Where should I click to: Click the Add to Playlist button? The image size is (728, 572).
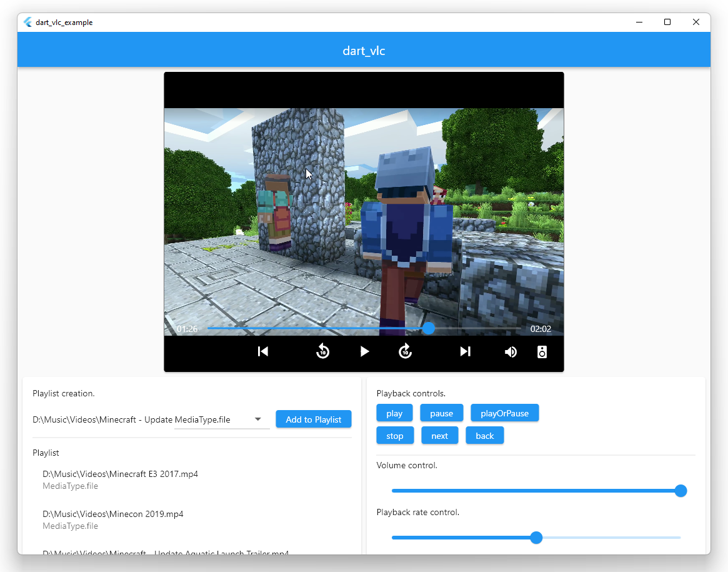tap(314, 419)
